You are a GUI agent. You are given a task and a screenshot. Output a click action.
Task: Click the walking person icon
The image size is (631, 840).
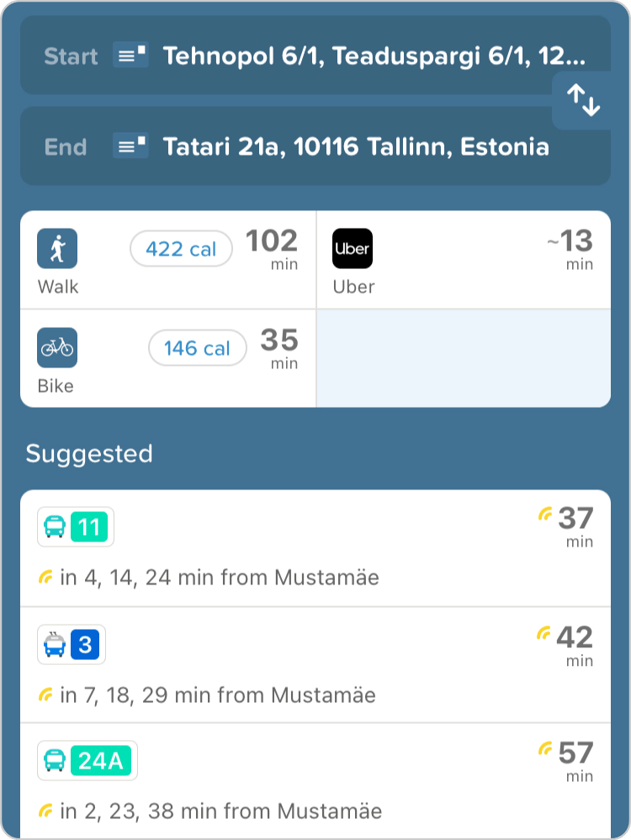click(57, 249)
